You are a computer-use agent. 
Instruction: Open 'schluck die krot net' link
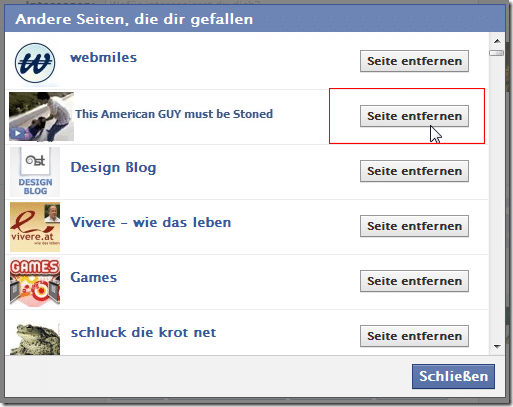coord(143,332)
